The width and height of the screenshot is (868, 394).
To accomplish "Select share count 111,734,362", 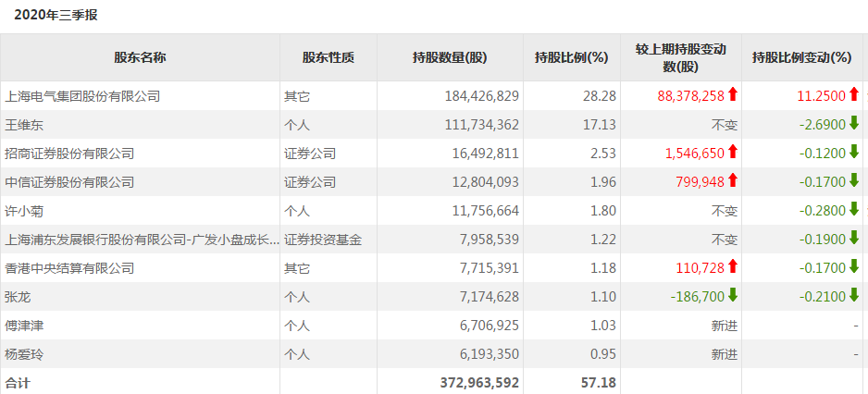I will [481, 125].
